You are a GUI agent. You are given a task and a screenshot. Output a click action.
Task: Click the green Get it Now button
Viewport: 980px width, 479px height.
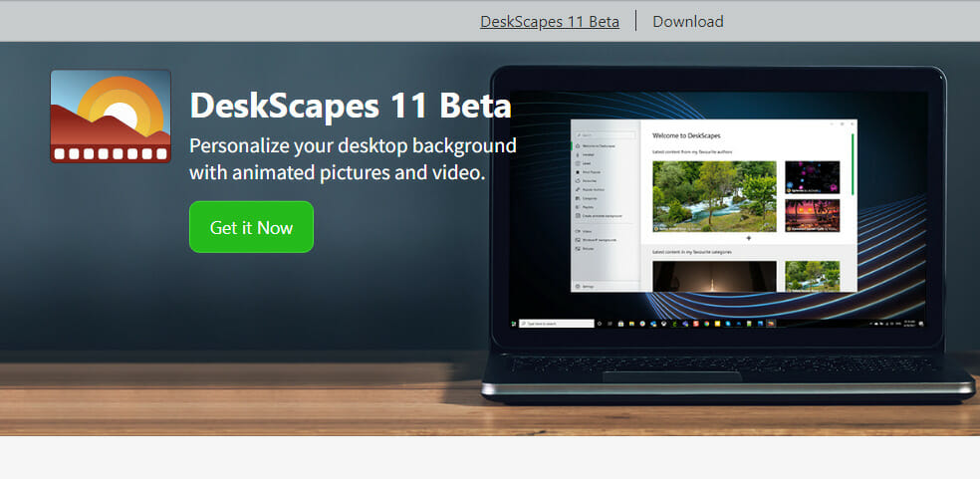click(251, 227)
